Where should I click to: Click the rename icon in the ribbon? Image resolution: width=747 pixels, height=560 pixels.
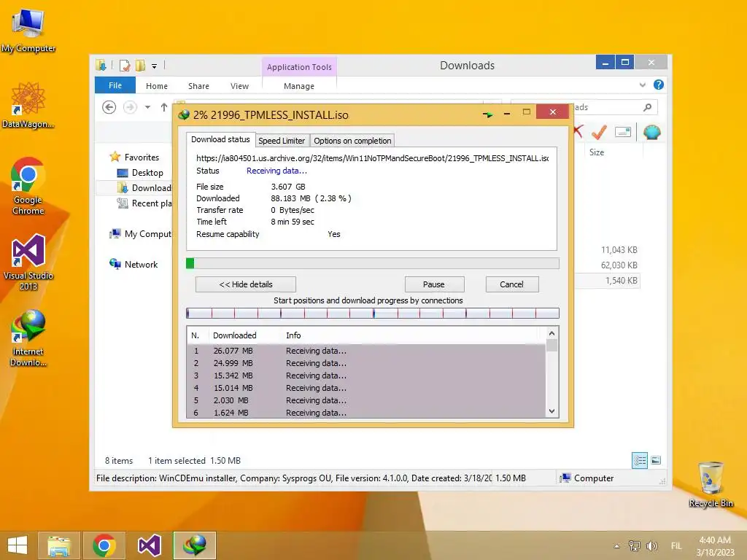[623, 132]
